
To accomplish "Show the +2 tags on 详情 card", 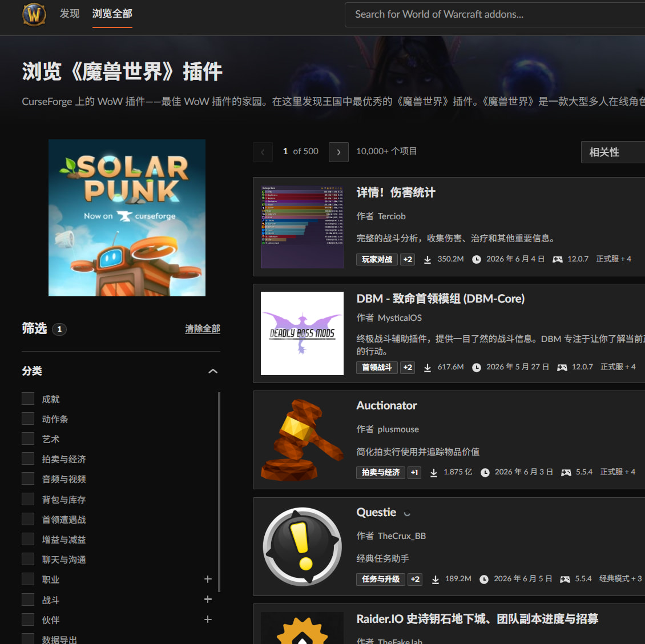I will pyautogui.click(x=408, y=259).
